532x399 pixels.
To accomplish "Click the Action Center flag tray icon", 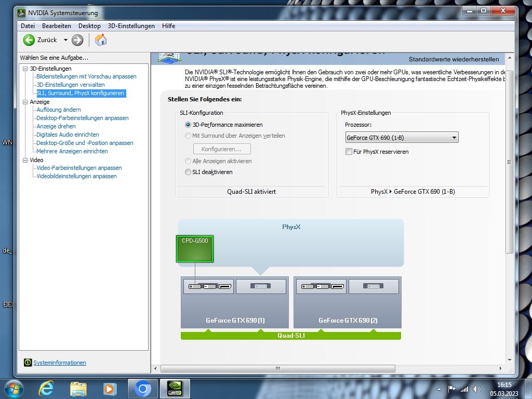I will 451,389.
